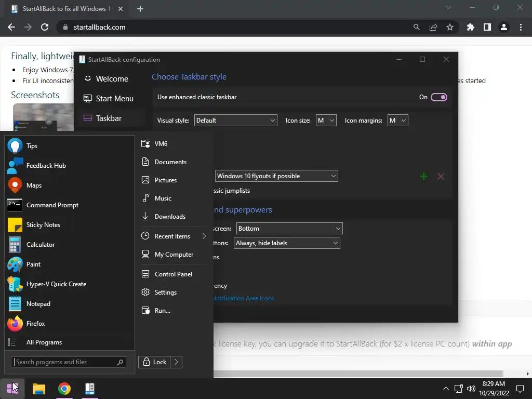532x399 pixels.
Task: Open My Computer from start menu
Action: click(x=174, y=255)
